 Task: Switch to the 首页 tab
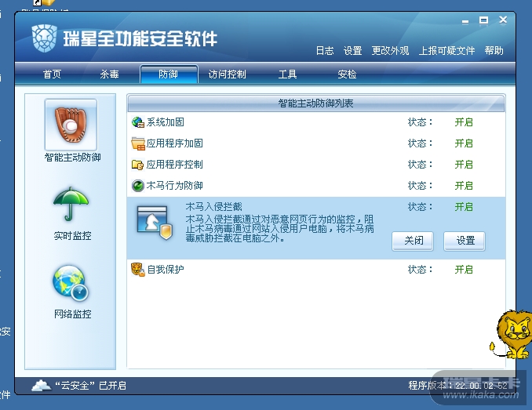point(52,74)
